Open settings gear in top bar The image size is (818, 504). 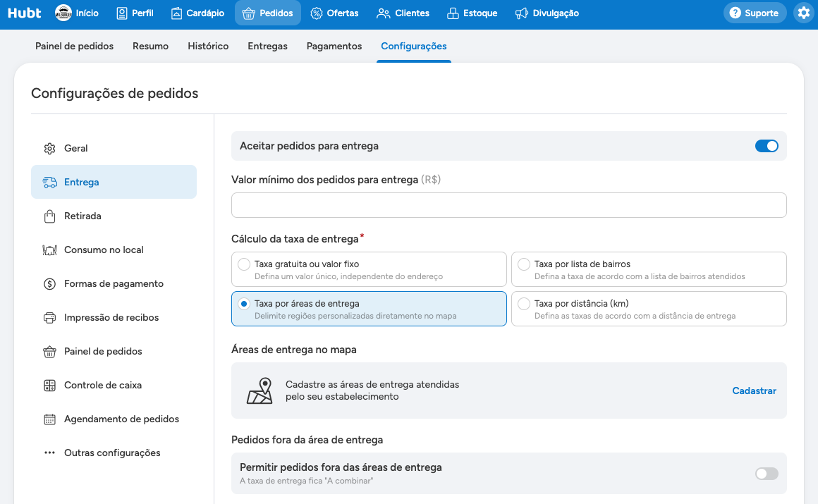point(803,13)
